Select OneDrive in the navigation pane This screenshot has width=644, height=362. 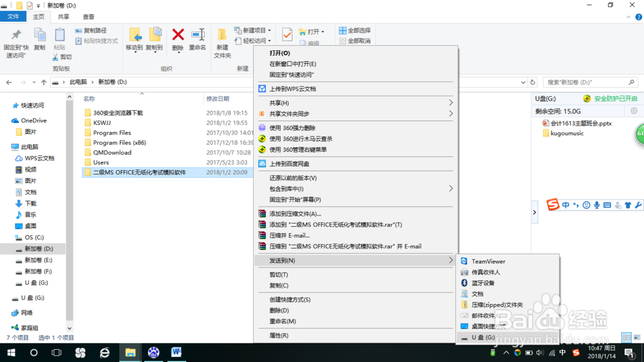click(33, 120)
